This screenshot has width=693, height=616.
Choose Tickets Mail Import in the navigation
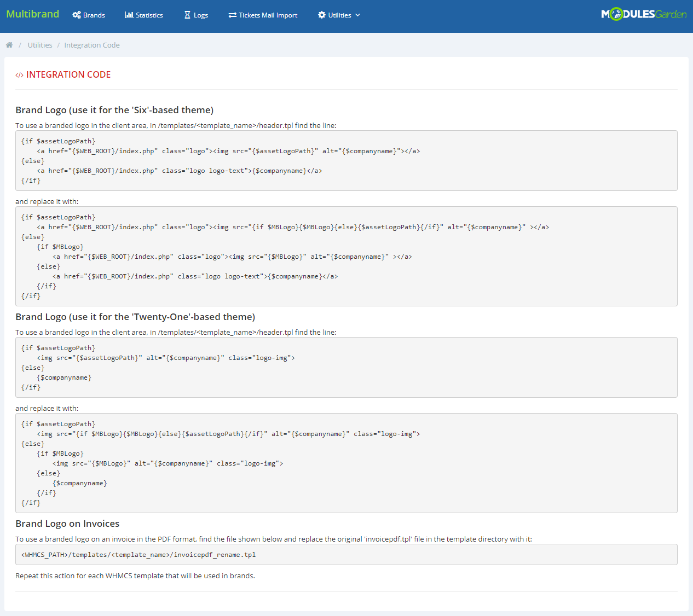[x=268, y=15]
